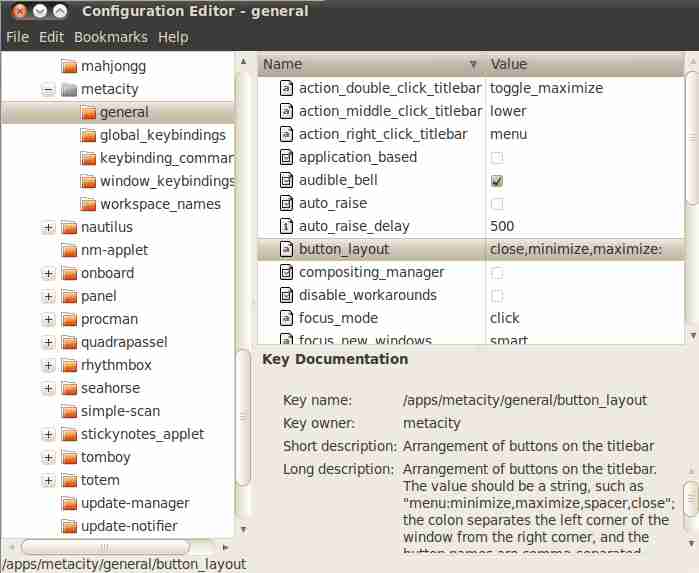Sort by the Name column header

371,65
